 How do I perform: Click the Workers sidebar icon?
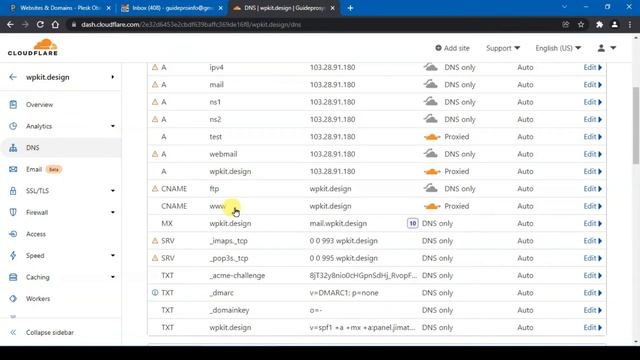pyautogui.click(x=13, y=299)
